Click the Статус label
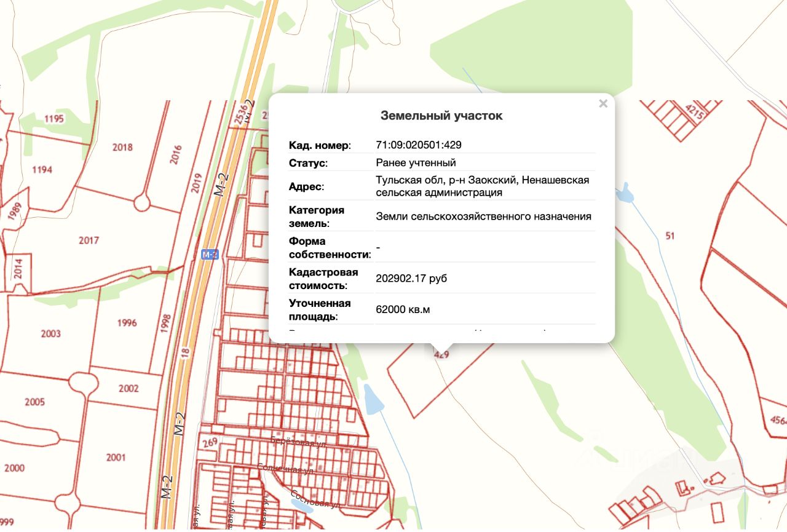The width and height of the screenshot is (787, 532). [x=309, y=163]
